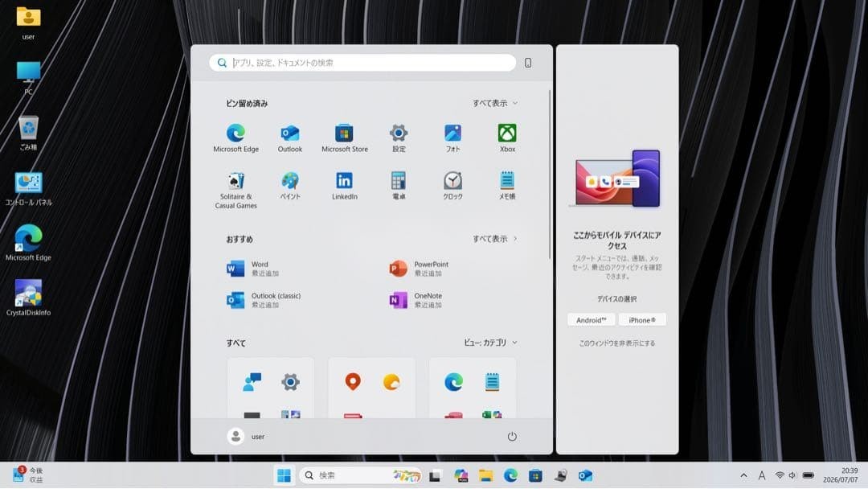Open the クロック (Clock) app

click(x=452, y=186)
